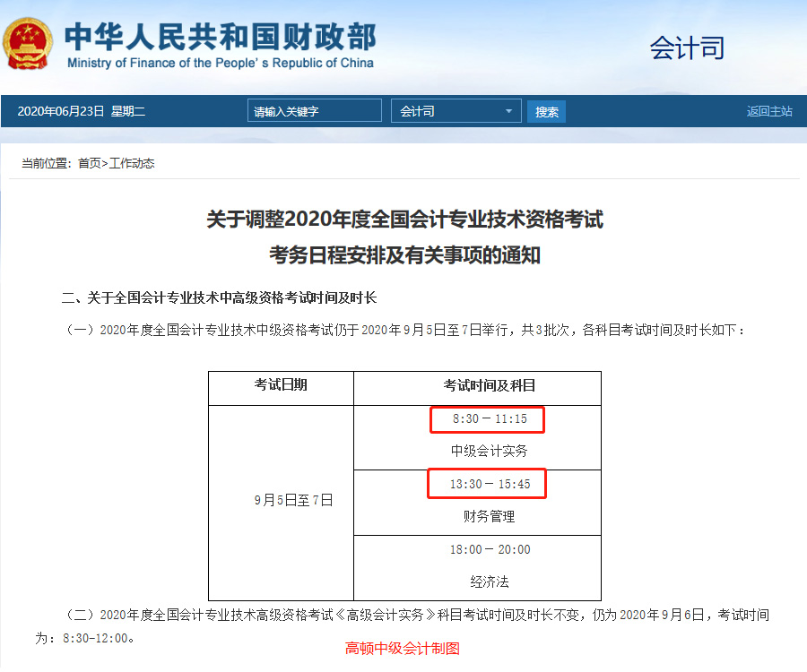This screenshot has height=672, width=807.
Task: Focus the 请输入关键字 search field
Action: (x=315, y=110)
